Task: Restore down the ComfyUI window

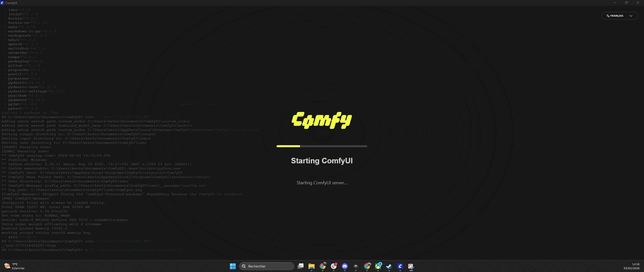Action: point(626,3)
